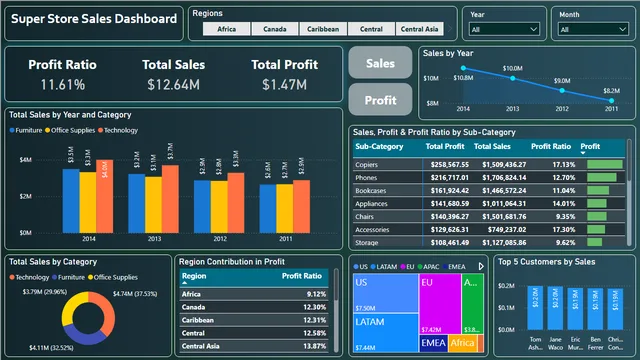Click the sub-category table vertical scrollbar
Viewport: 640px width, 360px height.
pos(629,161)
